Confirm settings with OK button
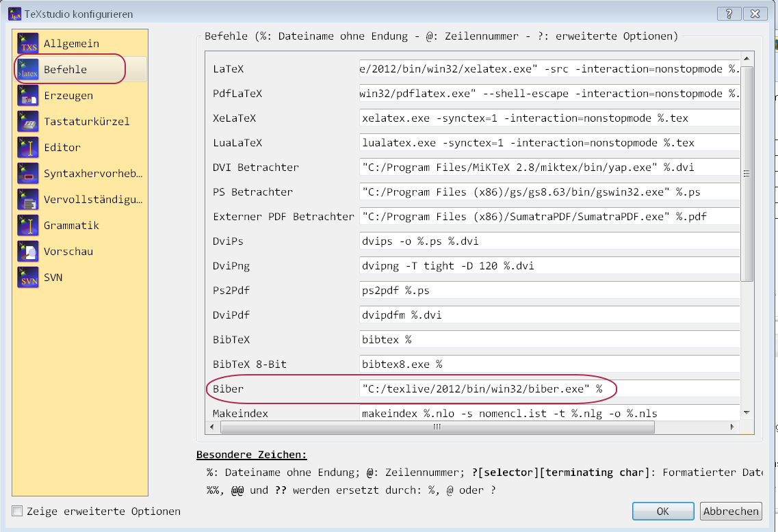 (663, 511)
